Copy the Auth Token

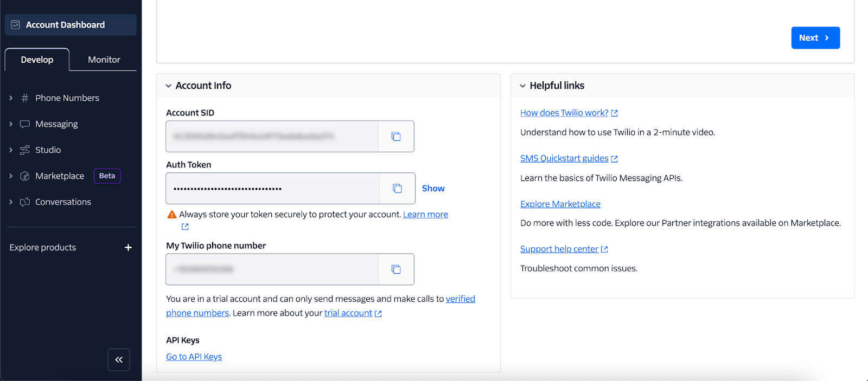point(397,189)
